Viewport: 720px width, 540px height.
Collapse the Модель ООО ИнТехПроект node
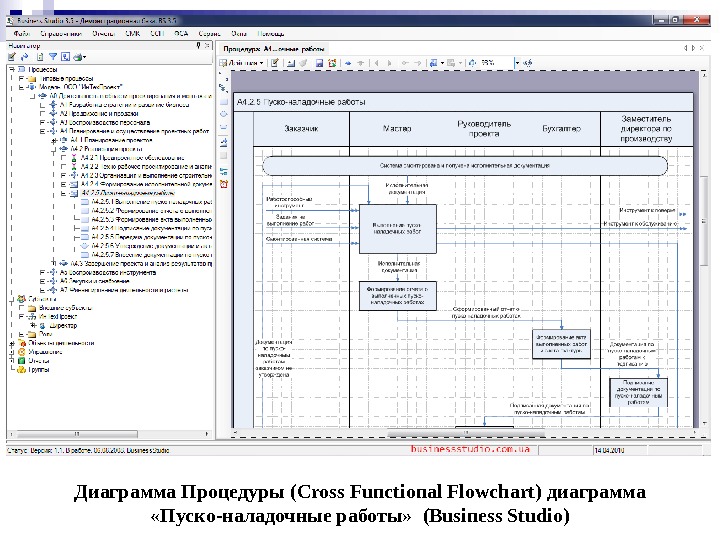point(22,87)
